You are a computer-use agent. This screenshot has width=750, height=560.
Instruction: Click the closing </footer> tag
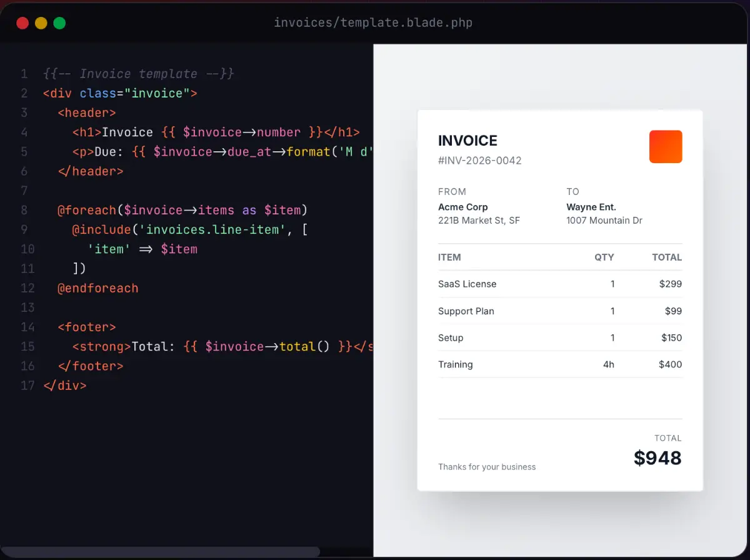91,366
